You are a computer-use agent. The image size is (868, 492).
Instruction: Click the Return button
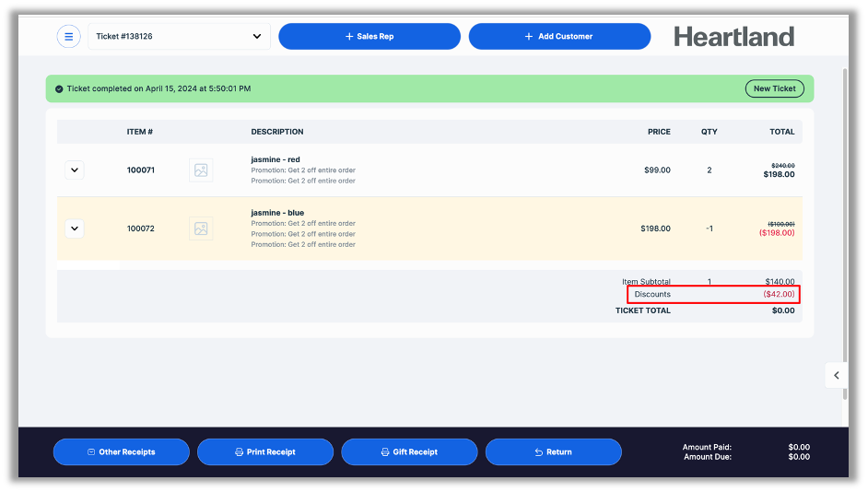[553, 452]
